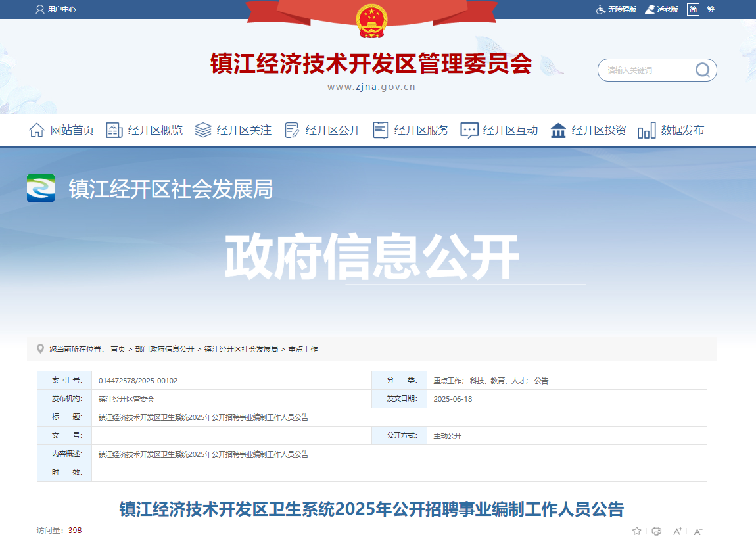Click the site title 镇江经济技术开发区管理委员会
The image size is (756, 543).
pos(371,64)
